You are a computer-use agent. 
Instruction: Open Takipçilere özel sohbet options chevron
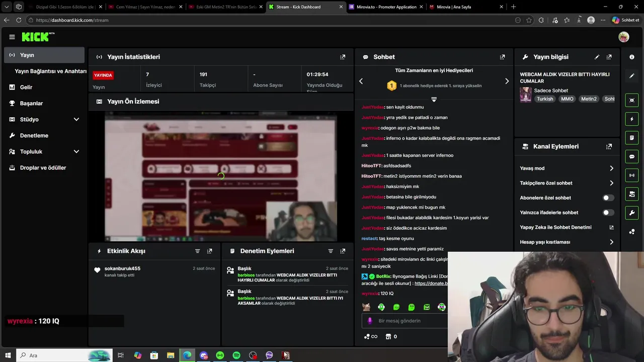(x=611, y=183)
